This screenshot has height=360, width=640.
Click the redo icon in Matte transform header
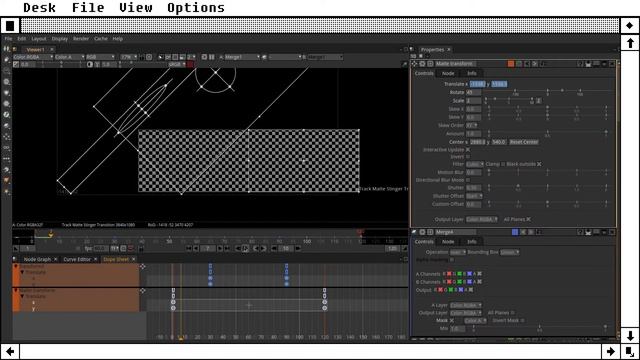click(x=535, y=64)
